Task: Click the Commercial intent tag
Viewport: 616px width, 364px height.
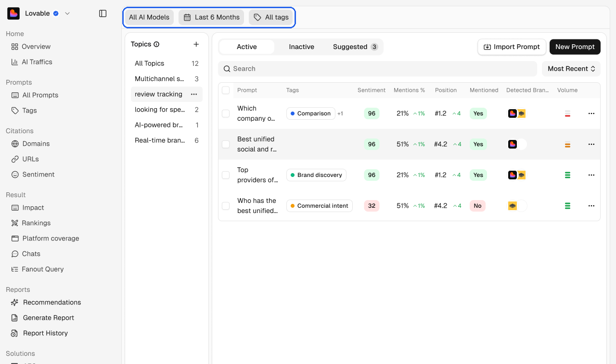Action: pos(320,206)
